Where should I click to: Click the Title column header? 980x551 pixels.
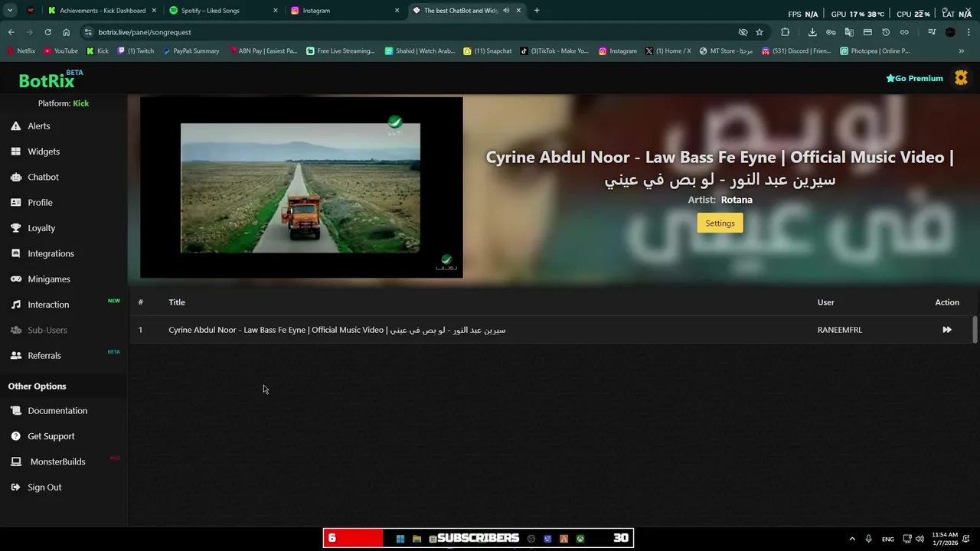[177, 302]
